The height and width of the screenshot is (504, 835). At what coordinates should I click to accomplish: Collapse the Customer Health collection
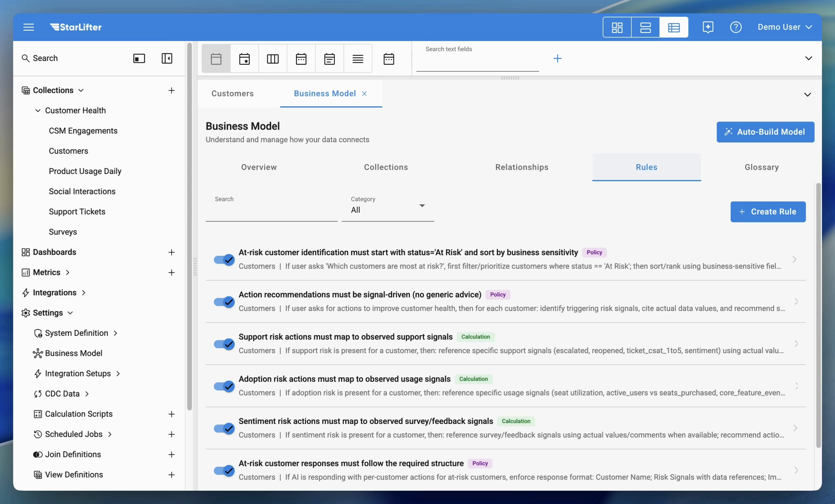pyautogui.click(x=38, y=110)
